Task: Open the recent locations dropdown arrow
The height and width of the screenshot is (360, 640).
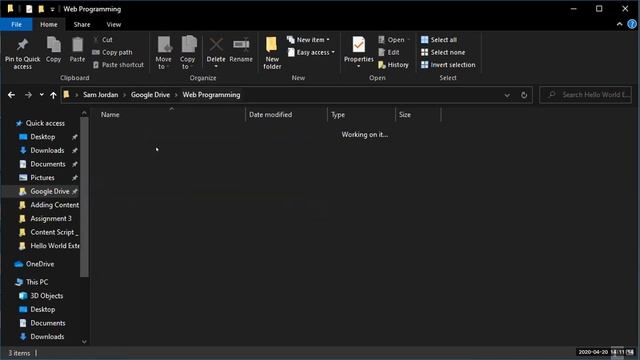Action: pos(42,95)
